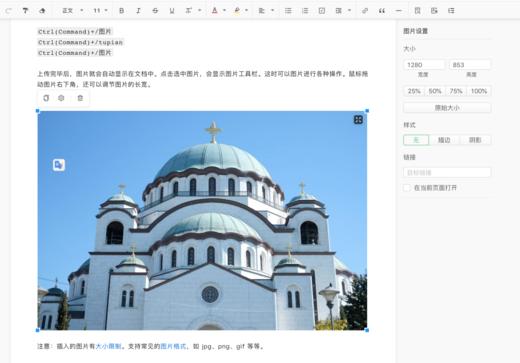Insert a horizontal divider line
This screenshot has width=520, height=363.
(398, 11)
